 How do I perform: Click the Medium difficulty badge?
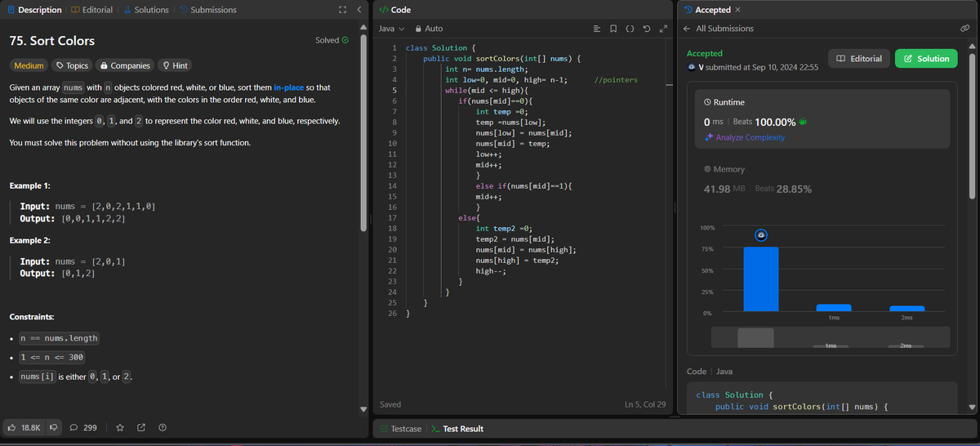click(29, 65)
